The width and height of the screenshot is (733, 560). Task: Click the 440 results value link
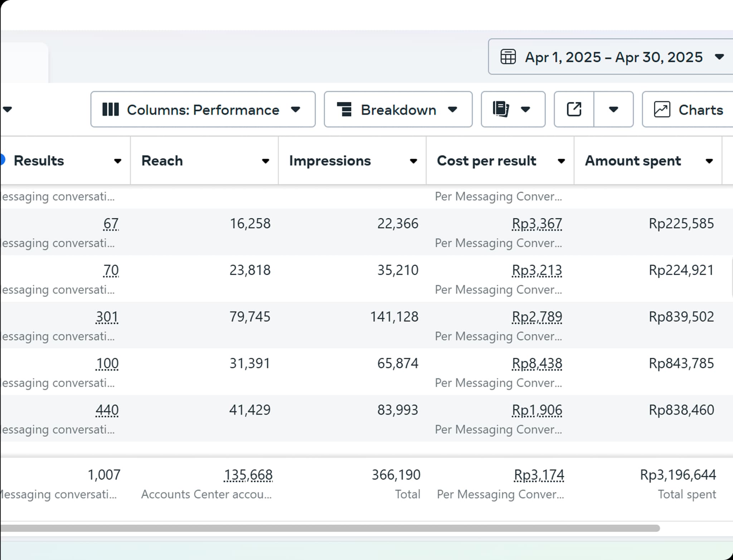107,410
